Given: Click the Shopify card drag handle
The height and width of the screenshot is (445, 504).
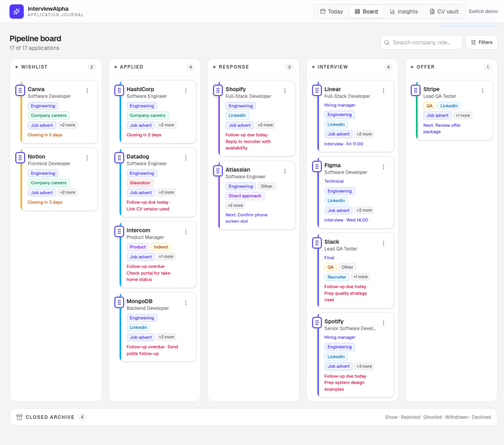Looking at the screenshot, I should [218, 91].
